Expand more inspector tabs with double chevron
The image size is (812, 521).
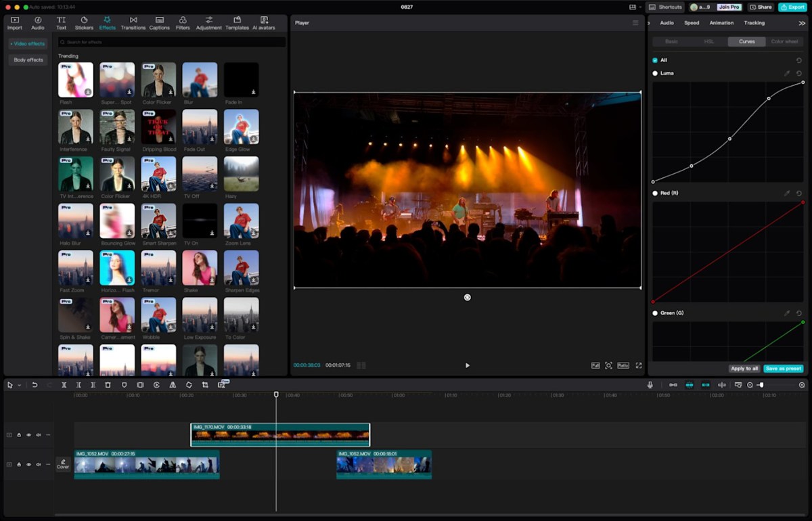tap(802, 23)
